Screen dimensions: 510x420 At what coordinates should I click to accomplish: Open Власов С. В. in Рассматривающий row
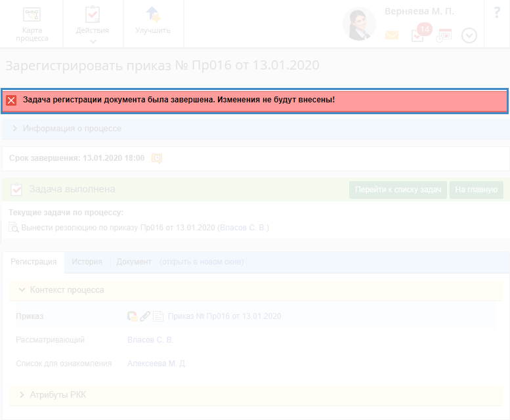tap(150, 340)
